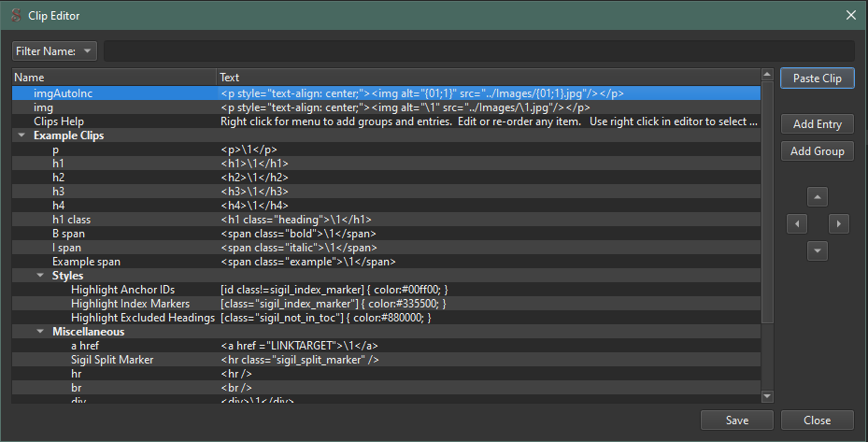Click the text cell '<h1 class="heading">\1</h1>'
868x442 pixels.
point(296,220)
